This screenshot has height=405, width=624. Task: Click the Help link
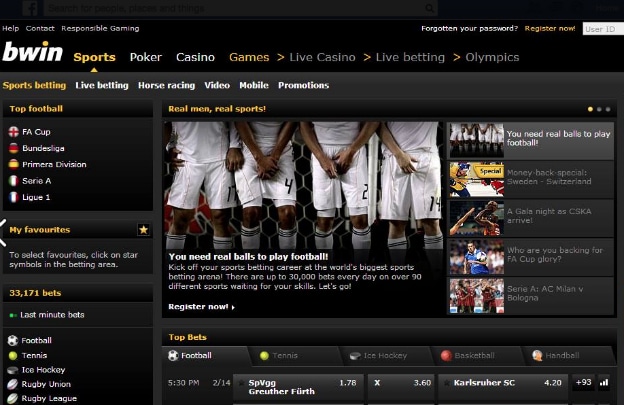click(11, 28)
